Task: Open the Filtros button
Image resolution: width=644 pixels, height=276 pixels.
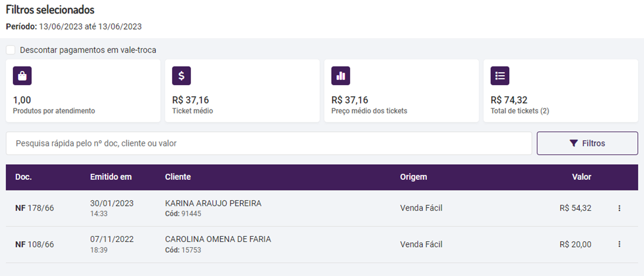Action: 587,143
